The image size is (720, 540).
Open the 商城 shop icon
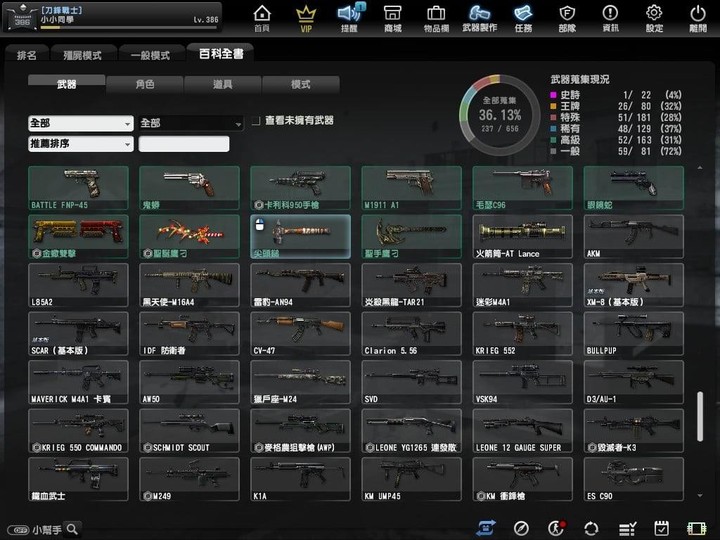click(x=392, y=17)
